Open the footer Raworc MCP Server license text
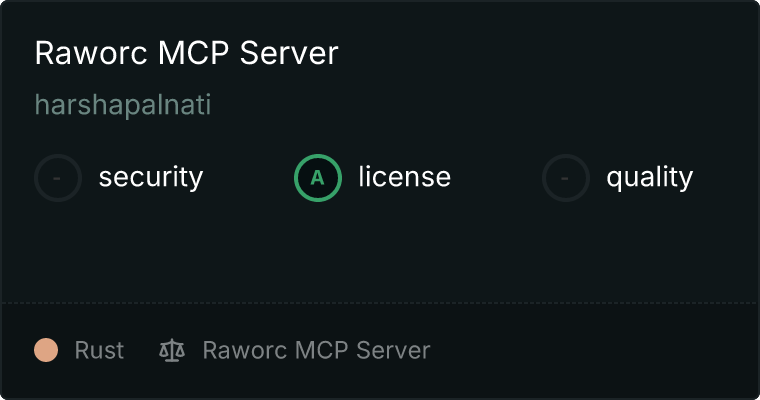The image size is (760, 400). click(x=317, y=350)
